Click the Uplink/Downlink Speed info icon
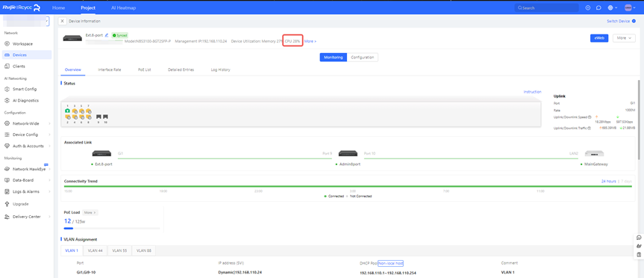 pos(590,117)
